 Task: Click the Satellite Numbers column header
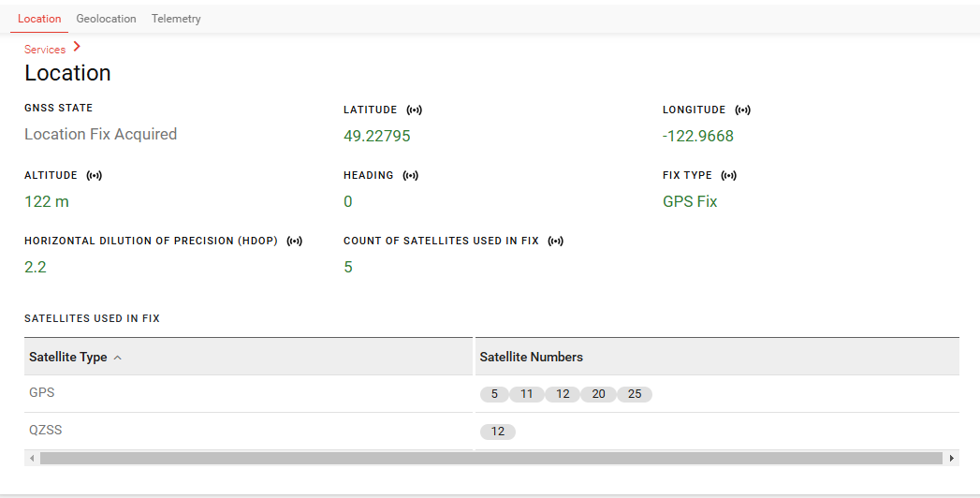pyautogui.click(x=531, y=357)
